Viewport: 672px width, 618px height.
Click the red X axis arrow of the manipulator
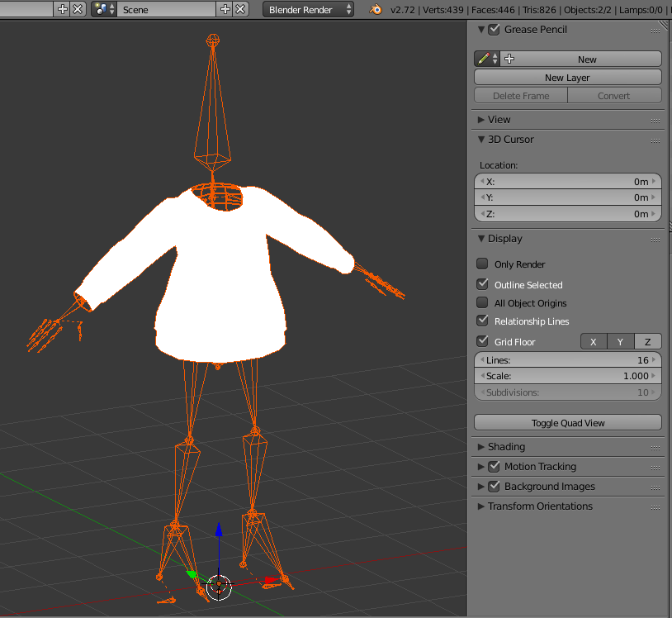click(x=272, y=580)
